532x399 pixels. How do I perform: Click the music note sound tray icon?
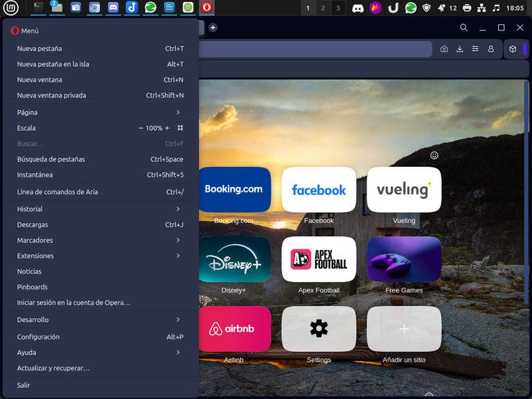point(496,8)
